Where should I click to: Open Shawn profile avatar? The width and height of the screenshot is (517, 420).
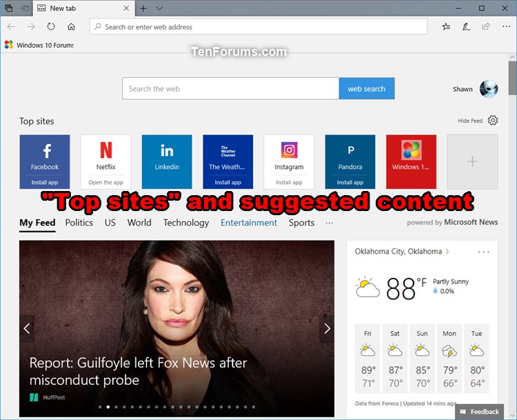[x=488, y=89]
